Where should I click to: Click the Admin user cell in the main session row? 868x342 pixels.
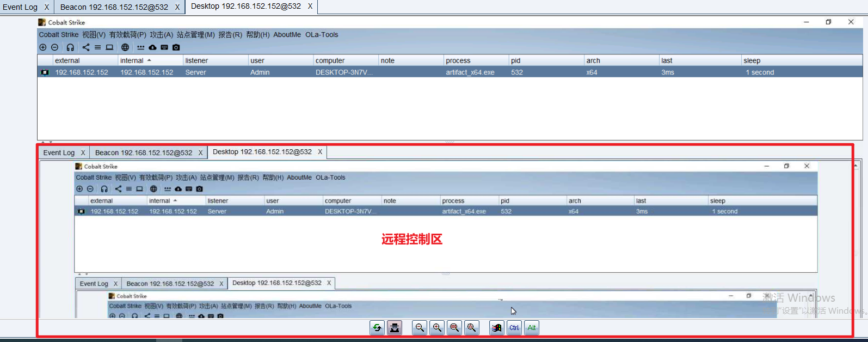[x=260, y=72]
